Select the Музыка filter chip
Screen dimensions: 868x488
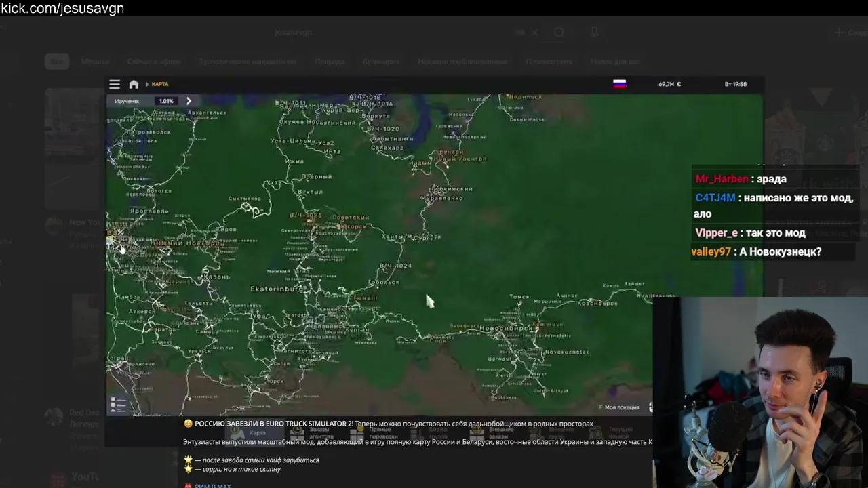(96, 62)
